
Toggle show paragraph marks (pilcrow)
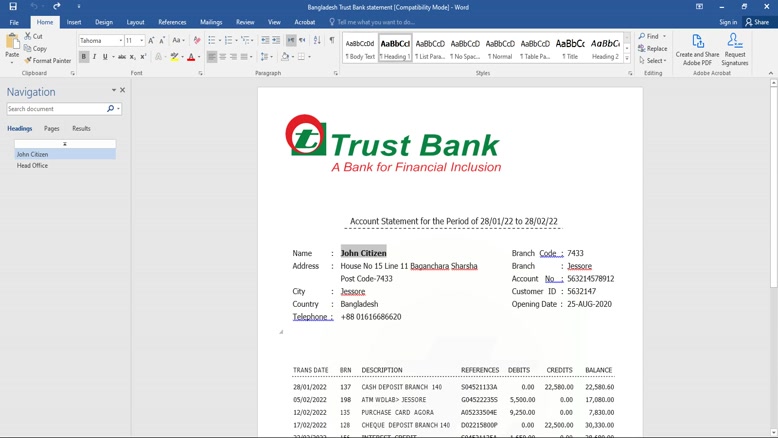332,41
